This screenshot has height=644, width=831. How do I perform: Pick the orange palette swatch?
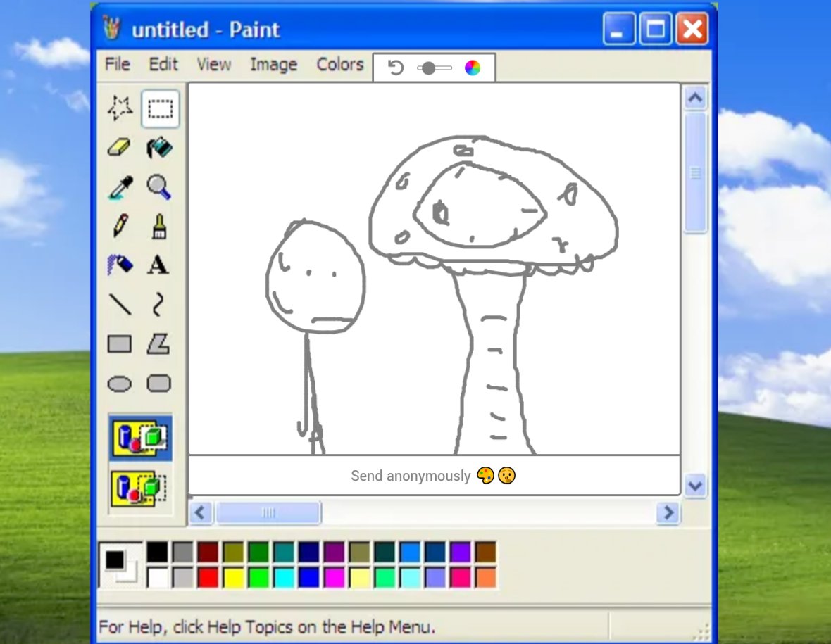coord(485,577)
